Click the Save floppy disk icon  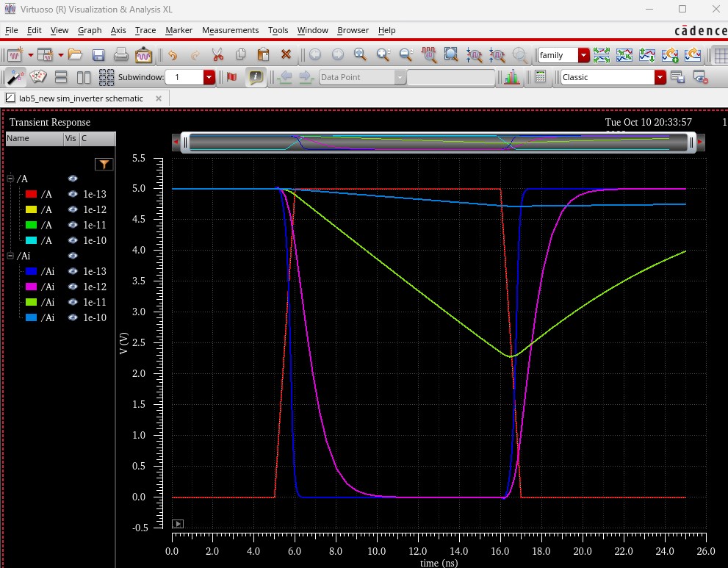pos(98,55)
